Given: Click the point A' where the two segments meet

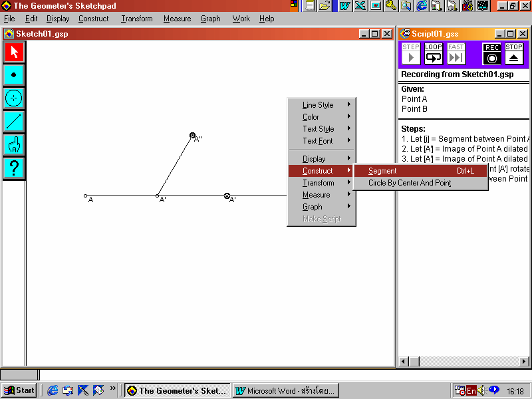Looking at the screenshot, I should 157,196.
